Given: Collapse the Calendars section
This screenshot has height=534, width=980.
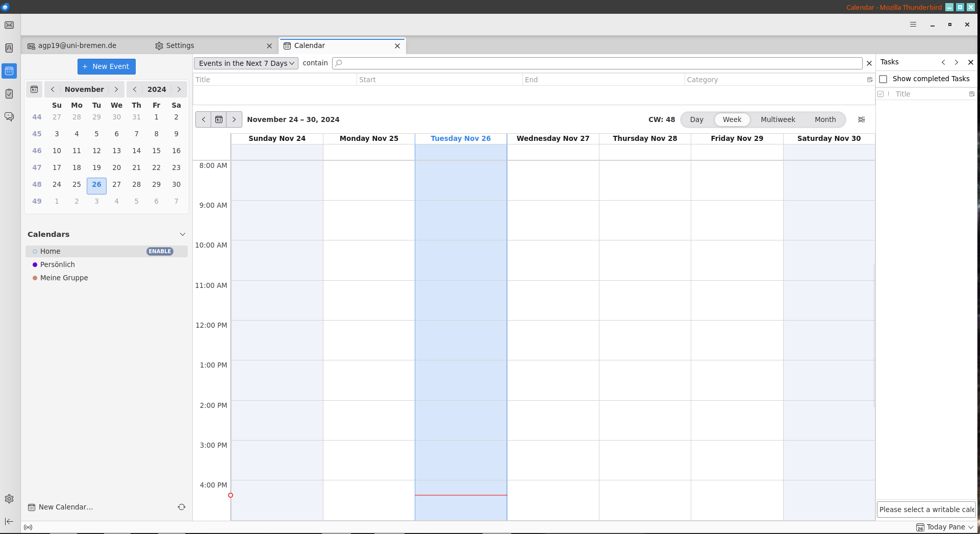Looking at the screenshot, I should [183, 234].
